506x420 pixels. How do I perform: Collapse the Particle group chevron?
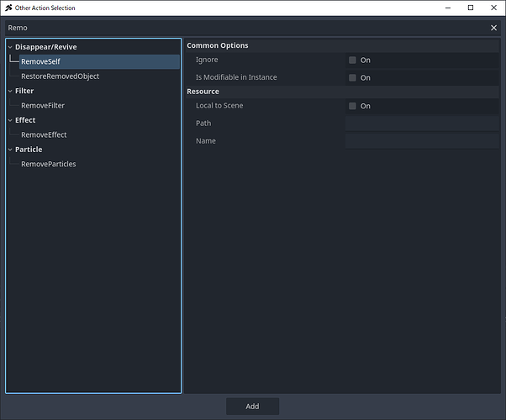click(10, 150)
